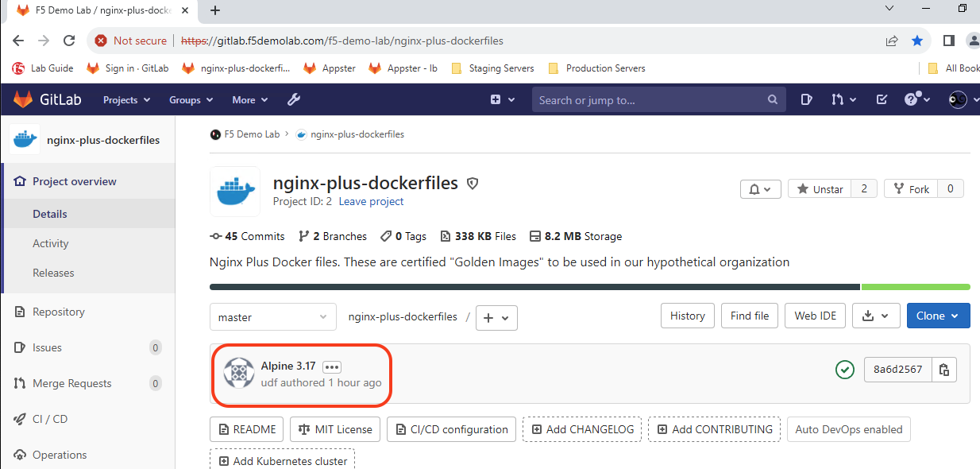Bookmark the page with the star icon
Screen dimensions: 980x469
pyautogui.click(x=917, y=41)
